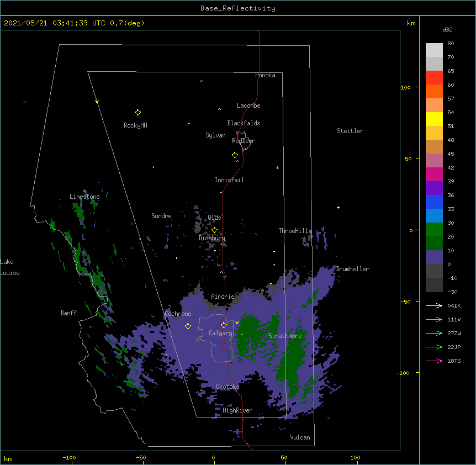Click the RockyMH label
This screenshot has width=476, height=465.
coord(135,125)
